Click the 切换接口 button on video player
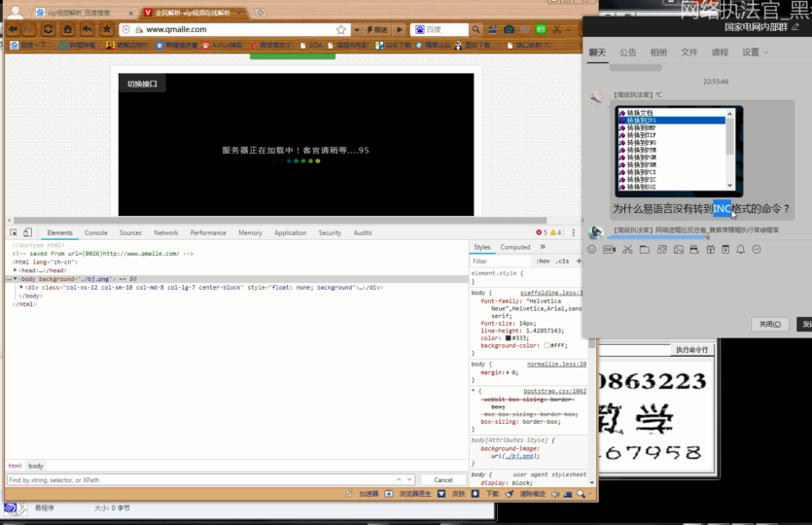 [141, 84]
